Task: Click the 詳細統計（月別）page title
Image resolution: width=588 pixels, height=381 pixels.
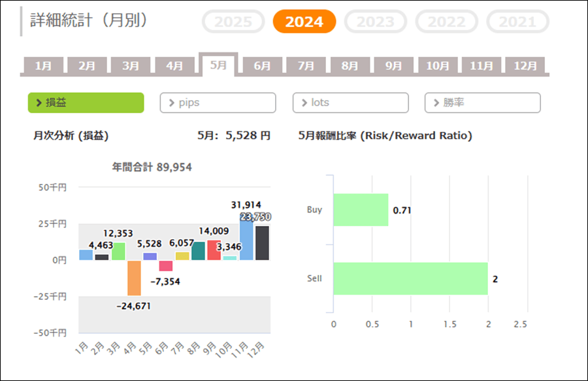Action: 88,20
